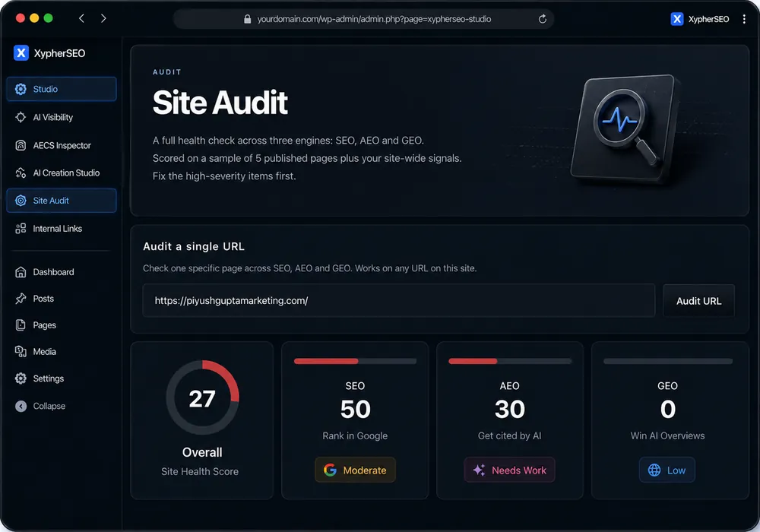
Task: Click the Collapse arrow circle icon
Action: coord(21,406)
